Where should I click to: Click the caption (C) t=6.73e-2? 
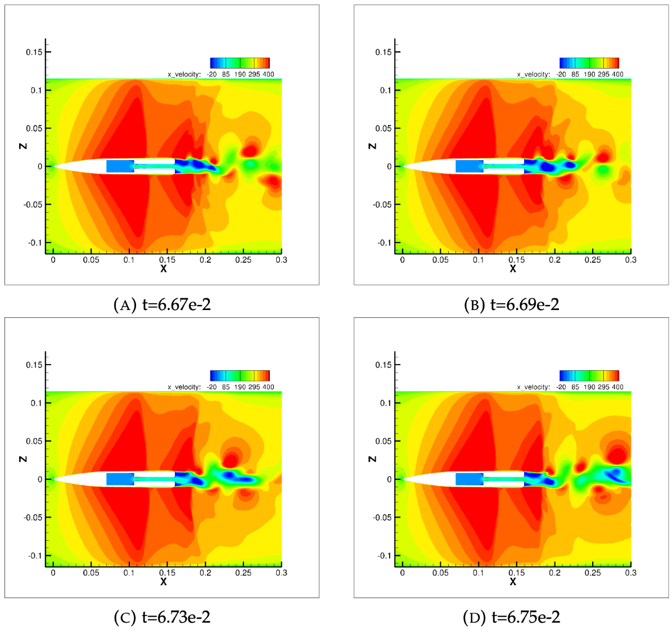(162, 617)
